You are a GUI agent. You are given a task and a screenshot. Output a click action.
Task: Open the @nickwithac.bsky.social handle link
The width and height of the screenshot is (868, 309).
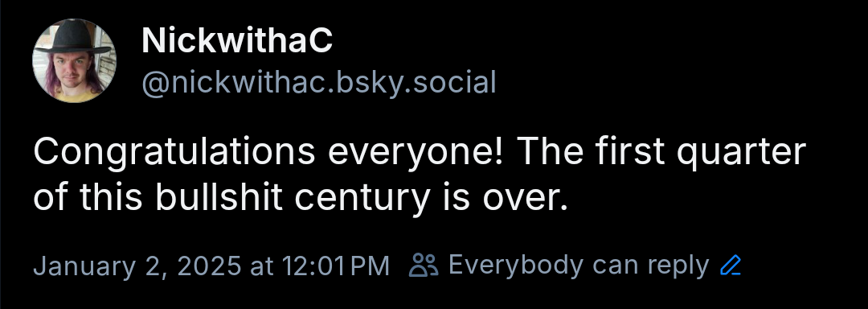point(319,83)
